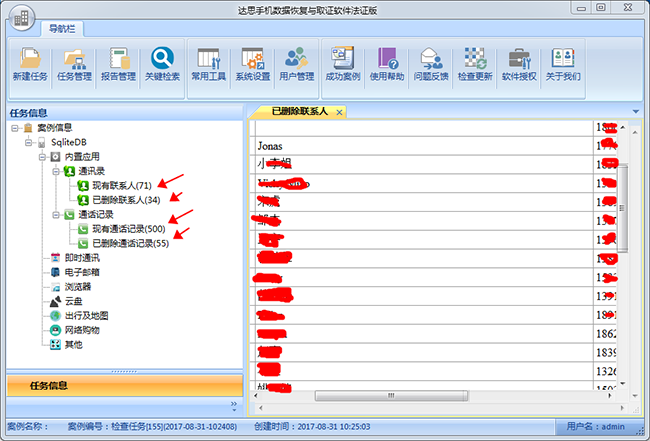View 成功案例 success cases icon

pyautogui.click(x=343, y=64)
